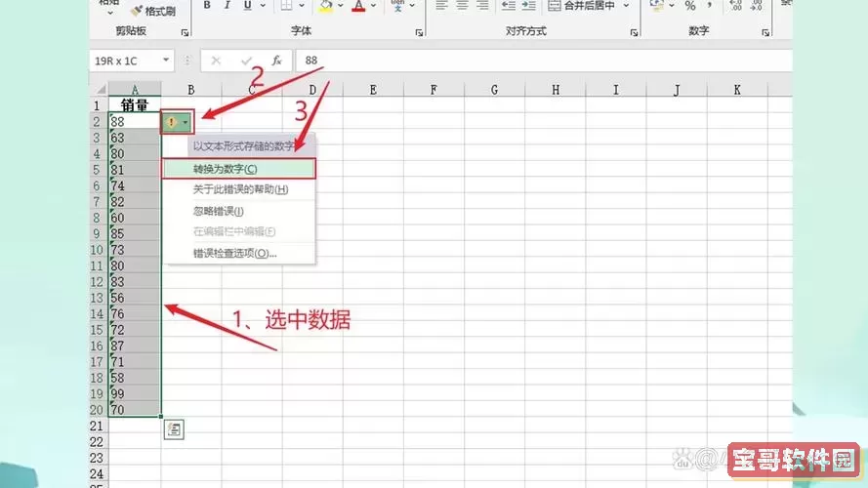Viewport: 868px width, 488px height.
Task: Open the Alignment (对齐方式) dialog launcher
Action: (634, 33)
